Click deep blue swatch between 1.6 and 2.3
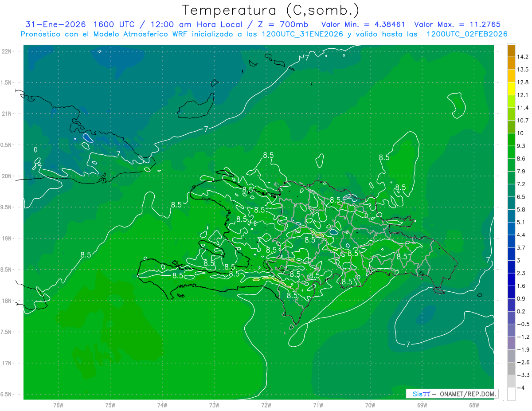 coord(511,279)
